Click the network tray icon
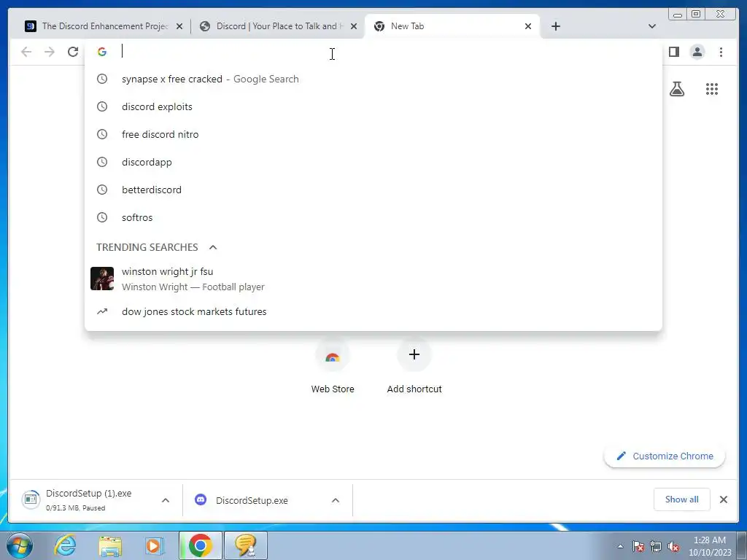The height and width of the screenshot is (560, 747). [x=656, y=546]
